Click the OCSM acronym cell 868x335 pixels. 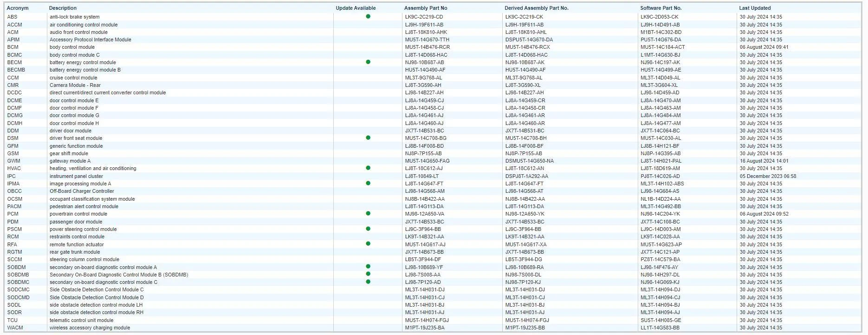coord(15,199)
